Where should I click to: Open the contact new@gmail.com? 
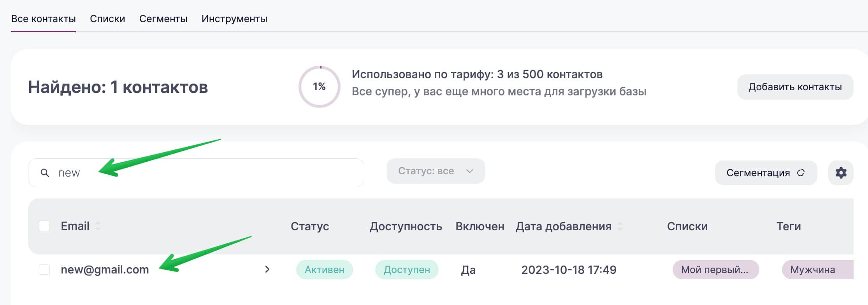click(105, 269)
